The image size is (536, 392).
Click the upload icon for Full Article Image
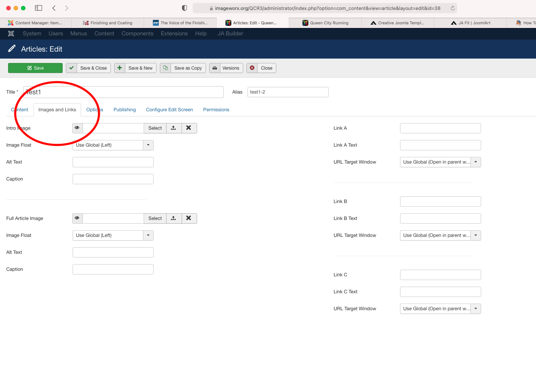pyautogui.click(x=174, y=218)
